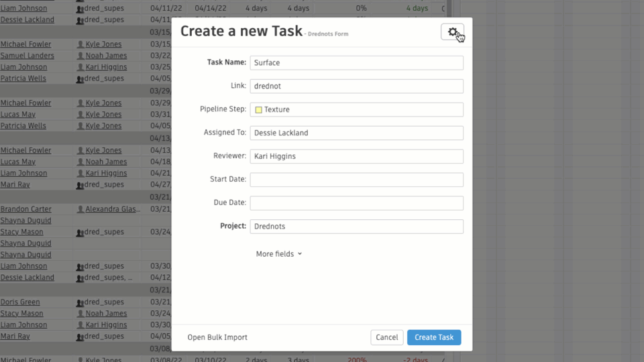Click the empty Due Date field
Image resolution: width=644 pixels, height=362 pixels.
coord(356,203)
